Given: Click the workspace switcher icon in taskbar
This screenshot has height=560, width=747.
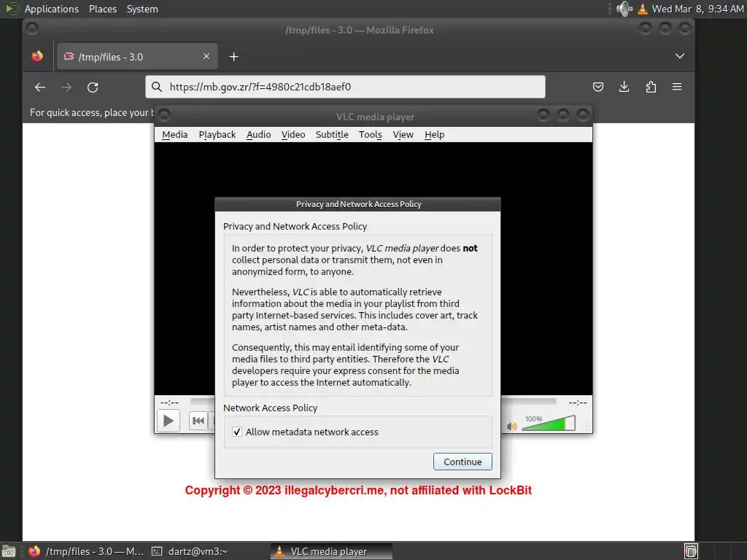Looking at the screenshot, I should click(x=692, y=551).
